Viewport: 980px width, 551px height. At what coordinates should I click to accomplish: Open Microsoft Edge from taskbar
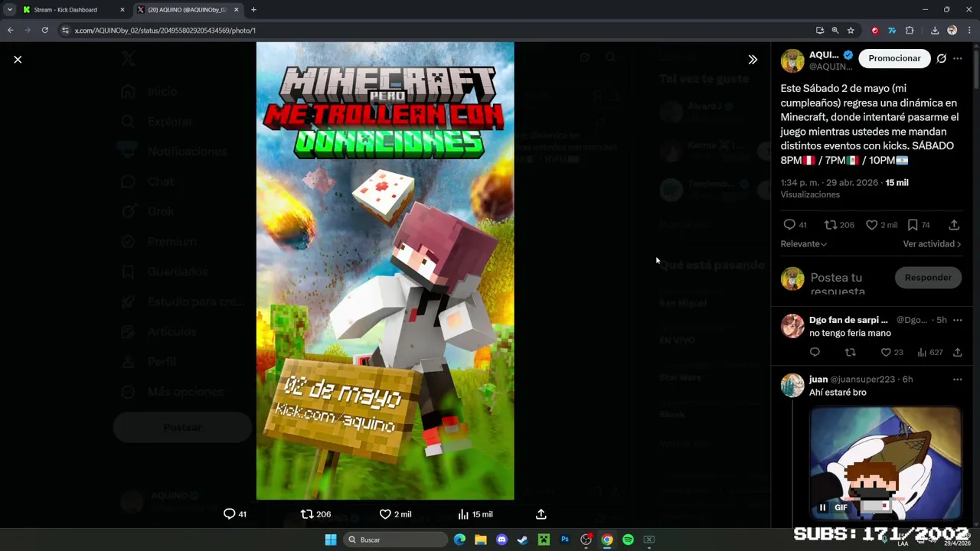tap(459, 540)
